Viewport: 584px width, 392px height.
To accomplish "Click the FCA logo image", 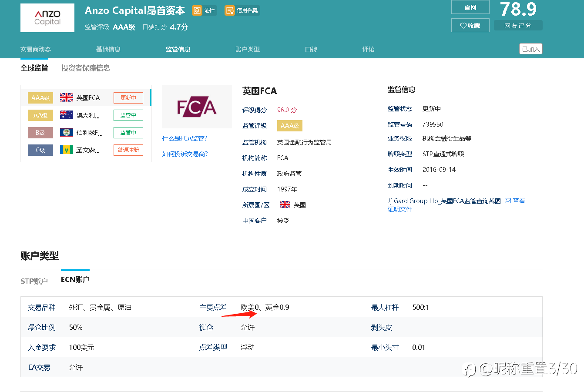I will pyautogui.click(x=197, y=107).
